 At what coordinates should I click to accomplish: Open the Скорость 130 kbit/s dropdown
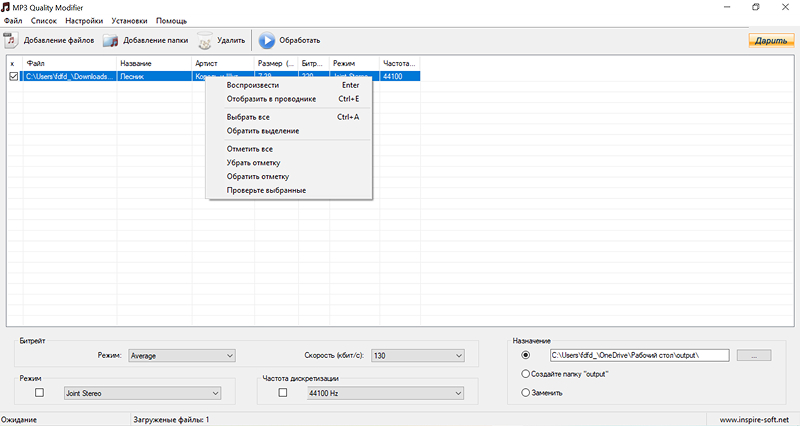pyautogui.click(x=459, y=355)
